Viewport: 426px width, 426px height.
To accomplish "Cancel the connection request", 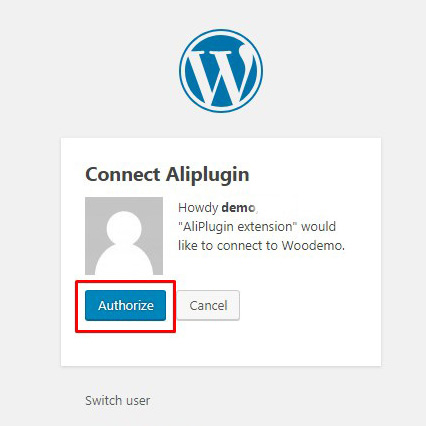I will tap(208, 305).
